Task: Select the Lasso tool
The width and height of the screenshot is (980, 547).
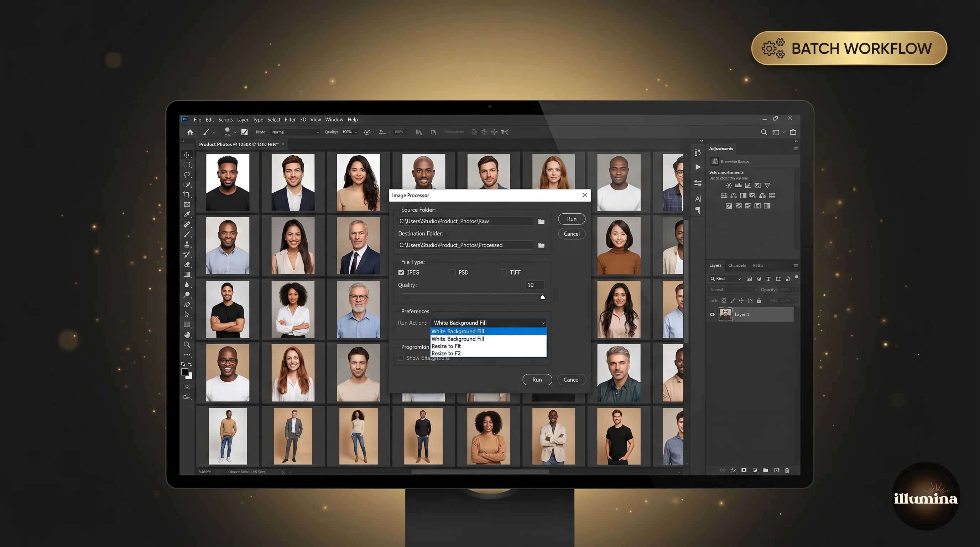Action: coord(187,175)
